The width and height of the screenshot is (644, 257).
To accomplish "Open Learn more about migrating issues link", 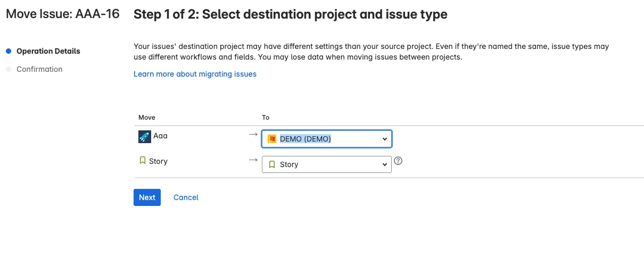I will [195, 74].
